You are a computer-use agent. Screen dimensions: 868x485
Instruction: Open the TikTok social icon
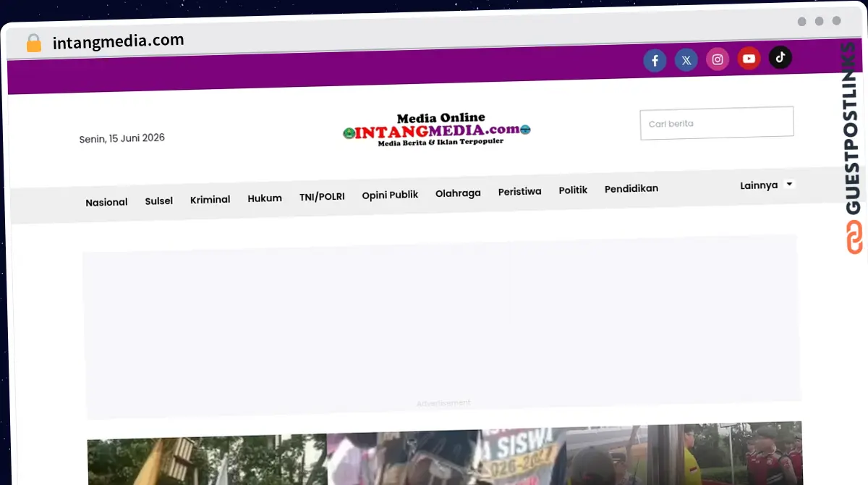click(x=780, y=58)
